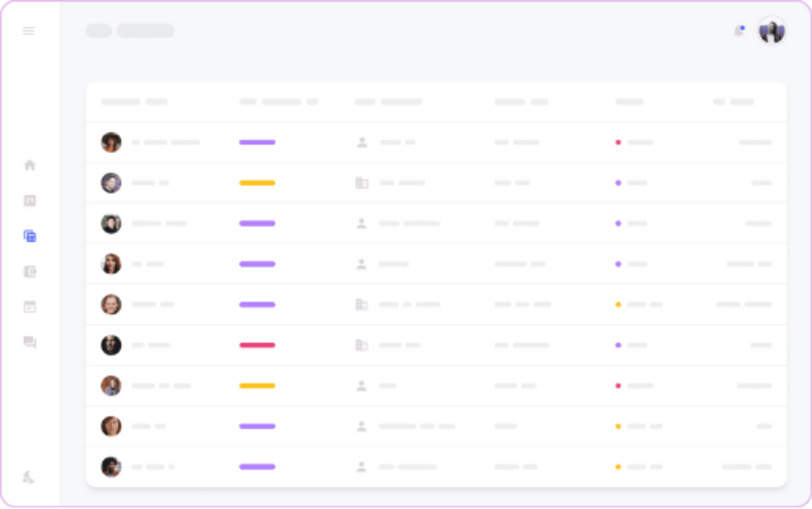Open the calendar icon in the sidebar
This screenshot has height=509, width=812.
pos(29,306)
